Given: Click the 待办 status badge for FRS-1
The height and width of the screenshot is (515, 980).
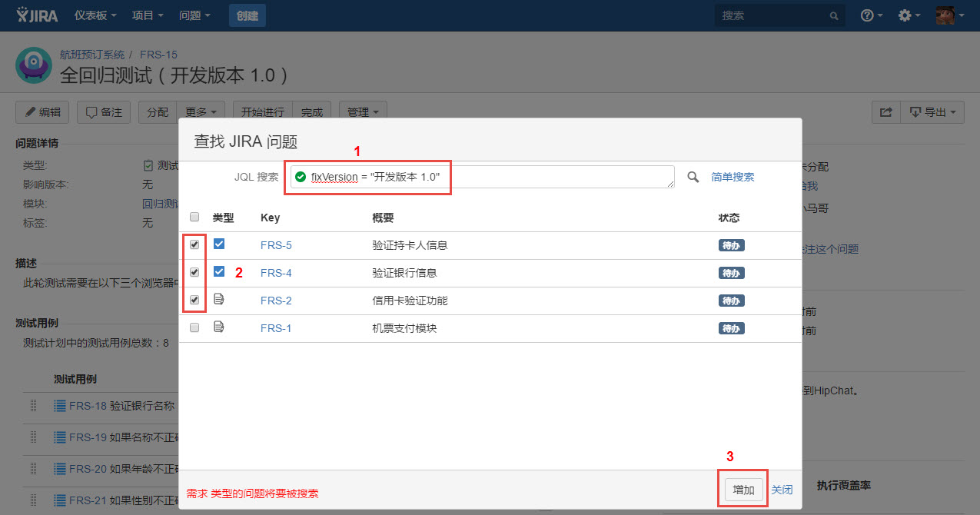Looking at the screenshot, I should [x=732, y=328].
